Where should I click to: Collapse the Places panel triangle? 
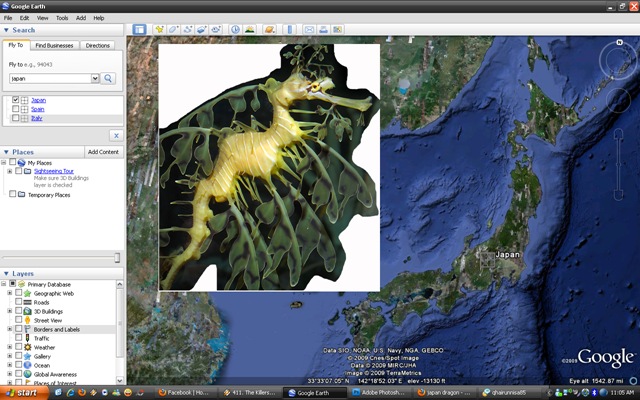[x=6, y=152]
